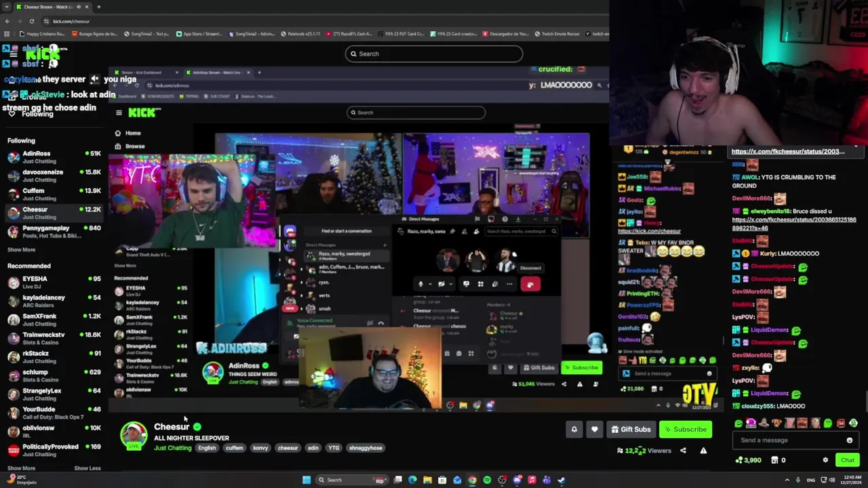Click the kick.com/cheesur address bar

pos(71,21)
